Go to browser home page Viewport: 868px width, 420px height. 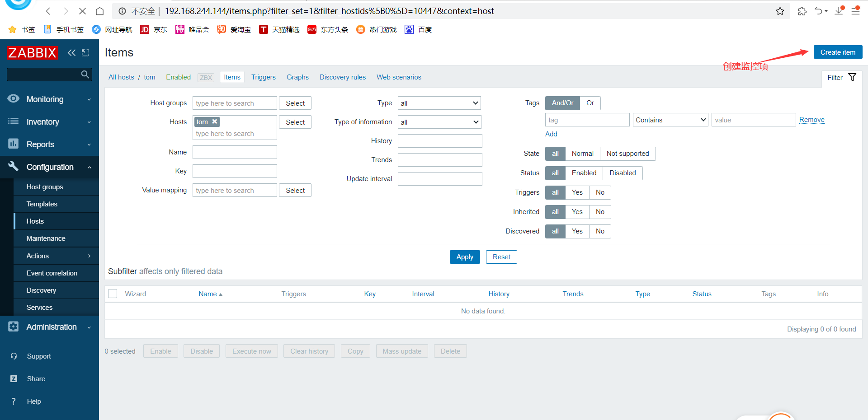click(x=100, y=11)
